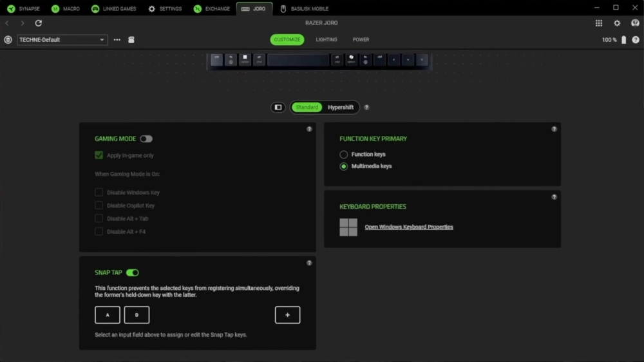Open Function Key Primary help icon
This screenshot has width=644, height=362.
(554, 129)
